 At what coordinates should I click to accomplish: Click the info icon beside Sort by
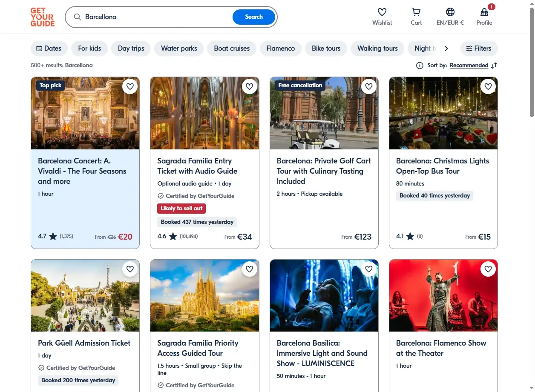pyautogui.click(x=420, y=66)
